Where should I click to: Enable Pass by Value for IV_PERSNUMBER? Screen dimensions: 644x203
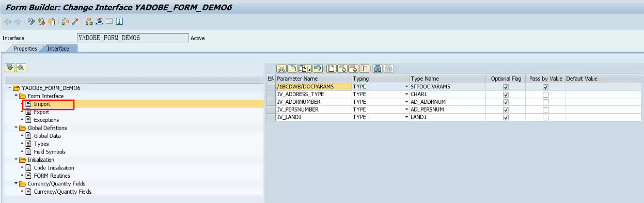(545, 110)
